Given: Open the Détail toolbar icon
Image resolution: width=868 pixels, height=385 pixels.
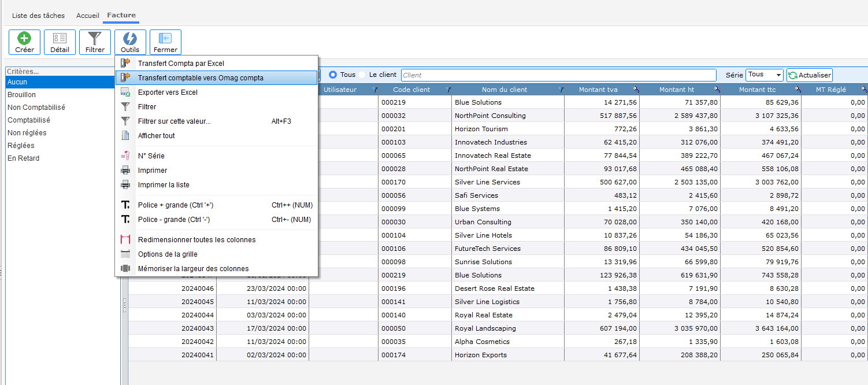Looking at the screenshot, I should [x=60, y=39].
